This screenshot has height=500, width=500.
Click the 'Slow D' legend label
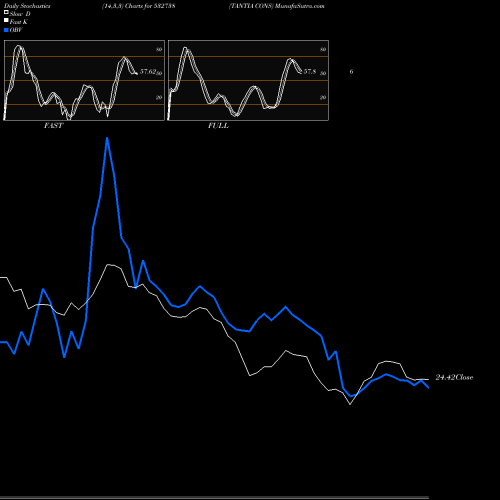tap(20, 14)
